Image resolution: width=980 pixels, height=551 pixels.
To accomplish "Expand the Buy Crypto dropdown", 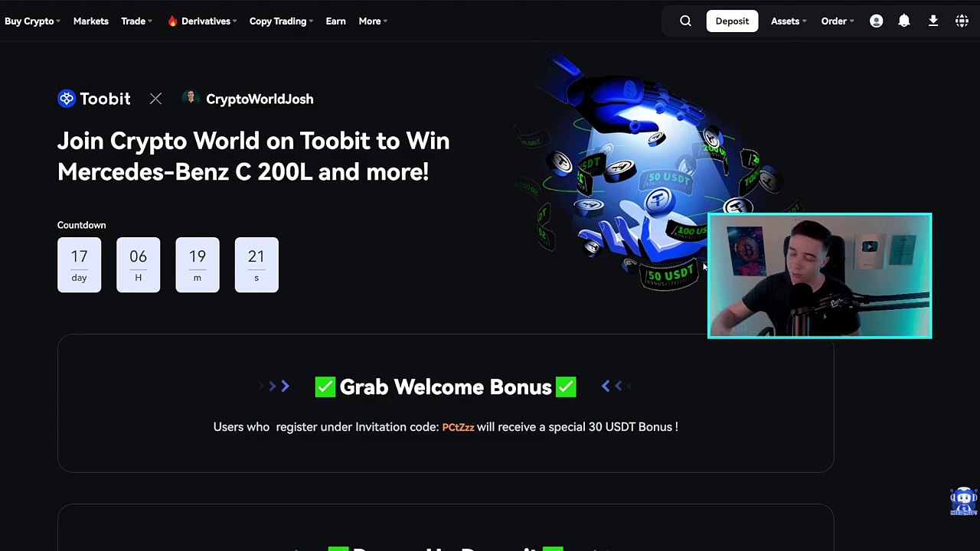I will (32, 21).
